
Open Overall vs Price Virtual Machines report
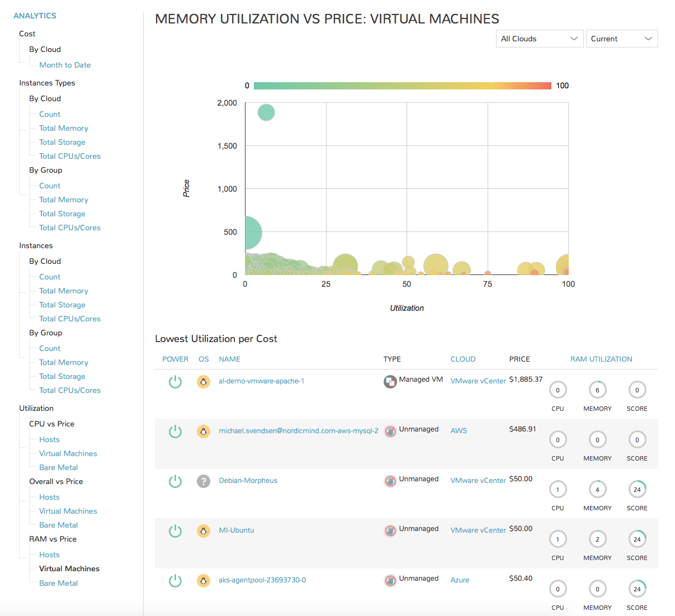point(68,511)
